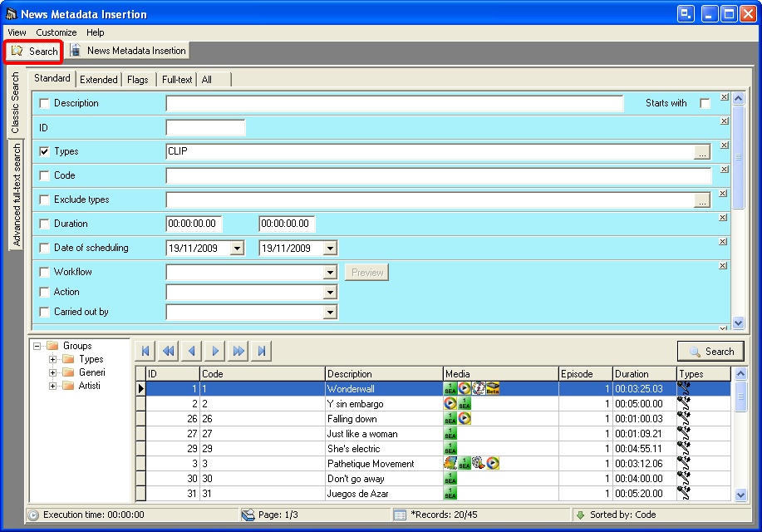Open Types browse ellipsis button
Screen dimensions: 762x532
[x=702, y=152]
